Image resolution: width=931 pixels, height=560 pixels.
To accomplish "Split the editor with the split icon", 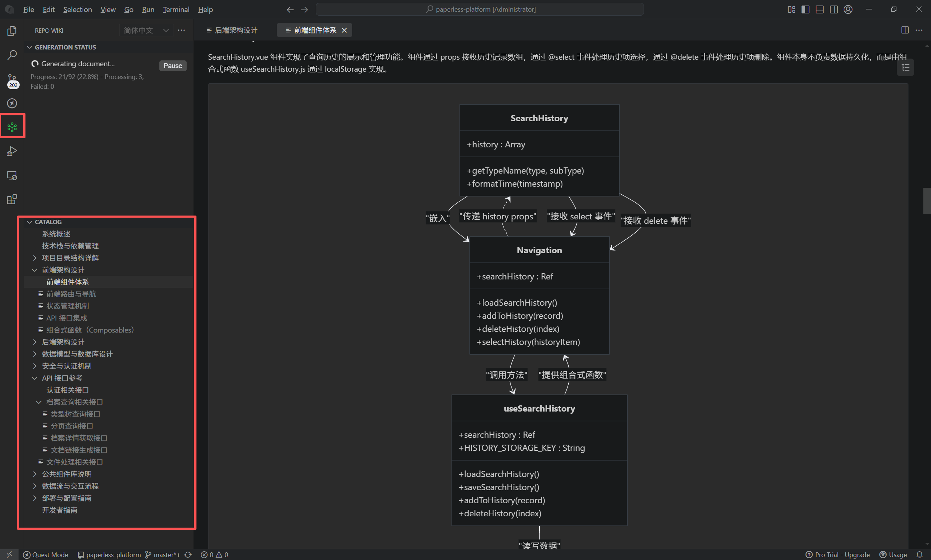I will click(904, 30).
